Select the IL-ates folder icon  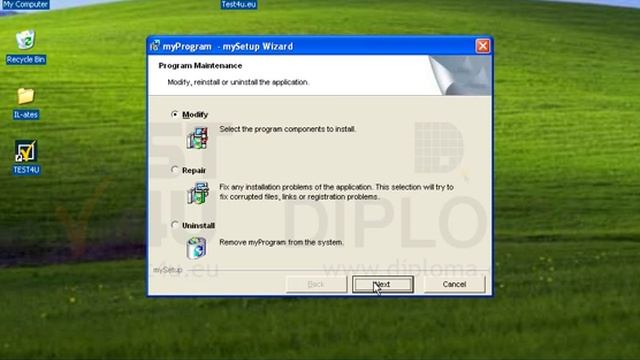pyautogui.click(x=26, y=96)
